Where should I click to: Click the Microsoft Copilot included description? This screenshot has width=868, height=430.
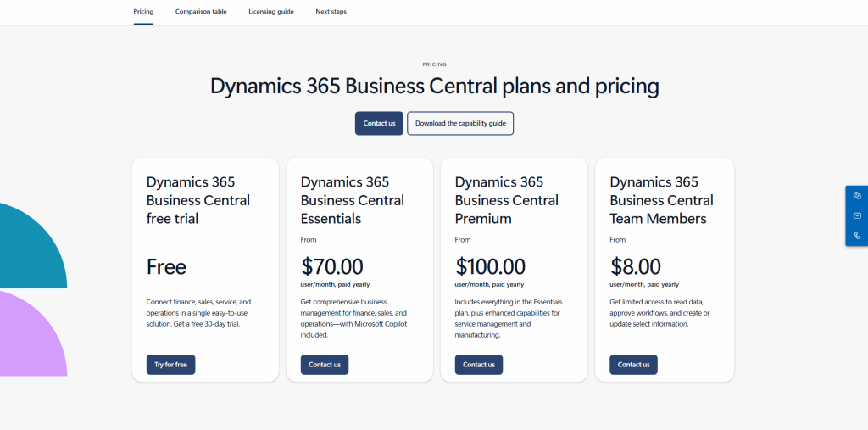tap(353, 318)
